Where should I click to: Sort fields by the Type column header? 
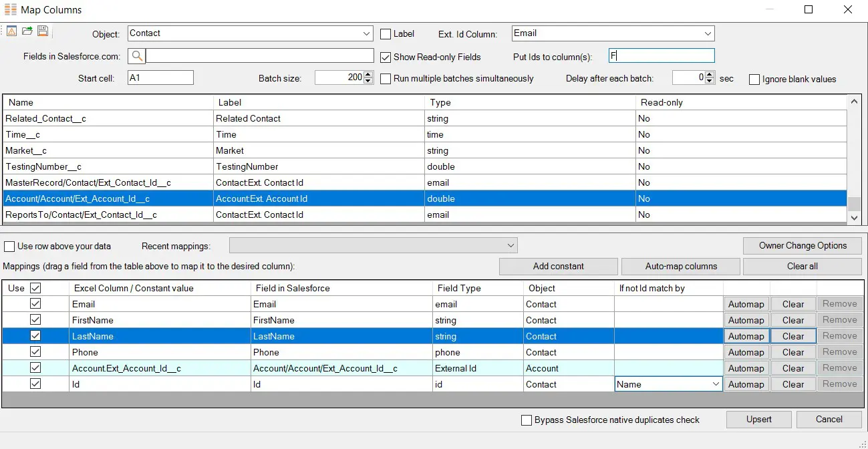530,103
